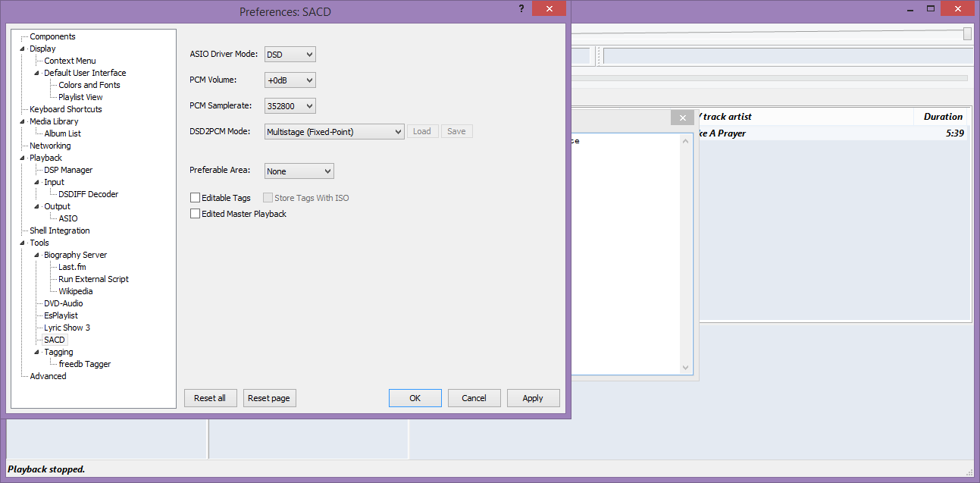Open the Preferable Area dropdown
Viewport: 980px width, 483px height.
[x=299, y=171]
